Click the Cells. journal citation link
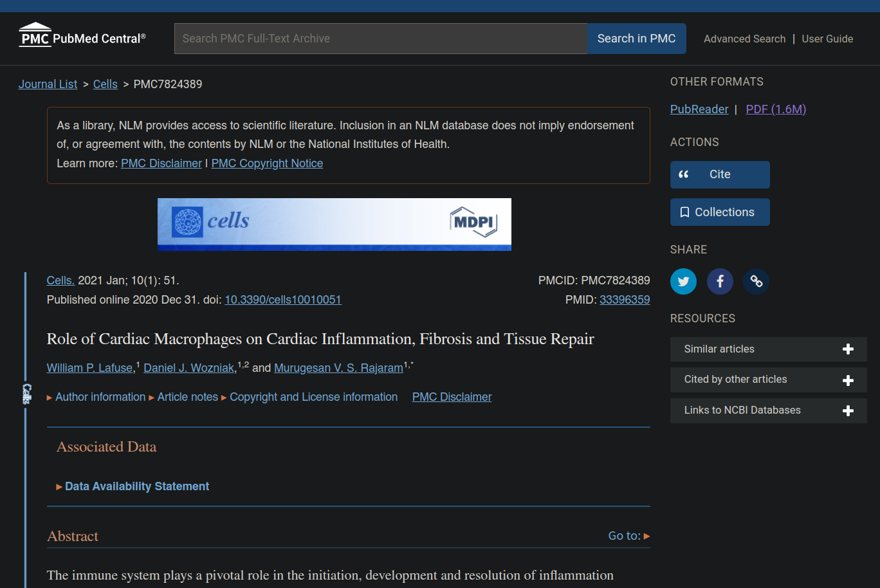Screen dimensions: 880x588 tap(60, 280)
